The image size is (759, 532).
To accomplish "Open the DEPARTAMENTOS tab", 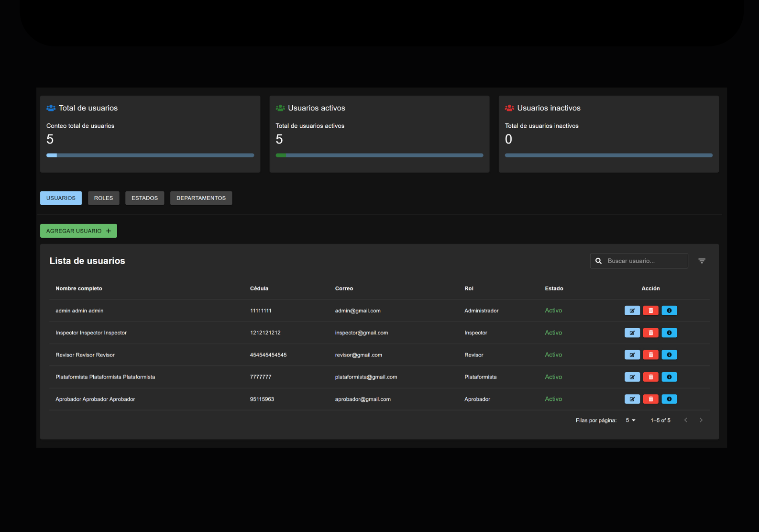I will [201, 198].
